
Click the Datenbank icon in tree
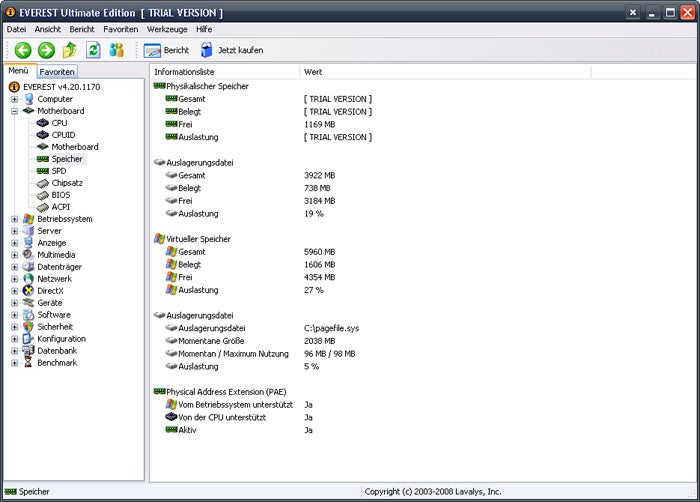(29, 351)
